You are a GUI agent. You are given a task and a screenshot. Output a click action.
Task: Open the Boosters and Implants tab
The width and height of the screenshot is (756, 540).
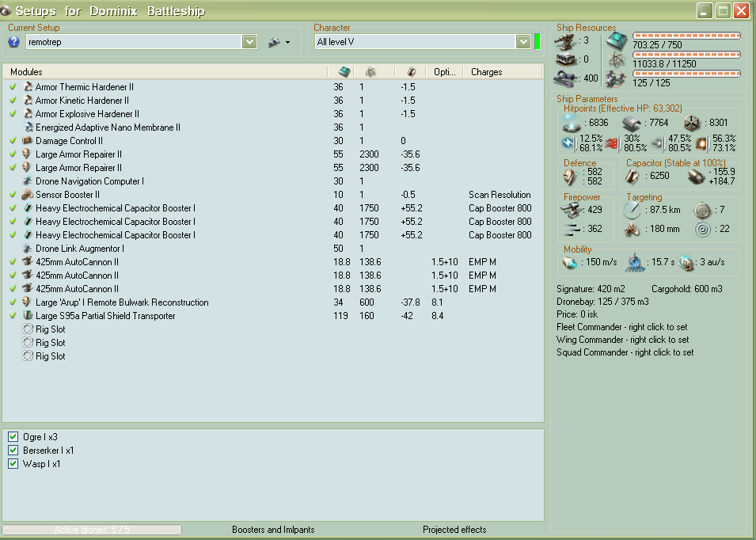[273, 530]
